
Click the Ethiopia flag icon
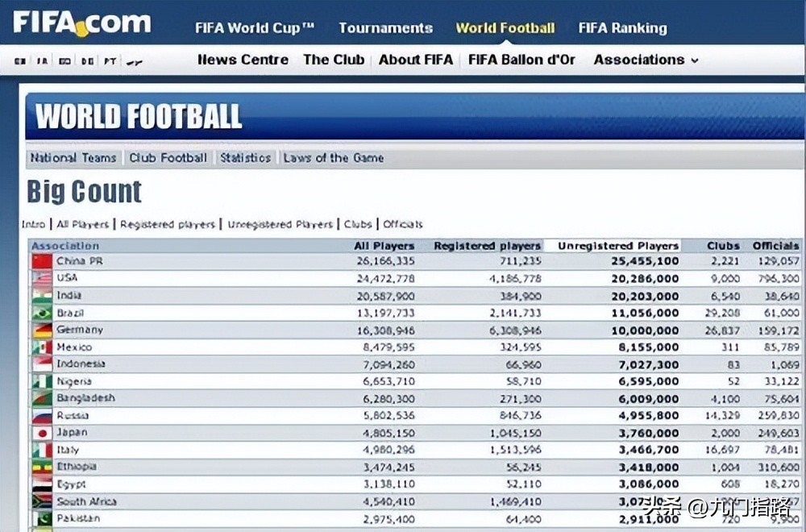tap(42, 467)
